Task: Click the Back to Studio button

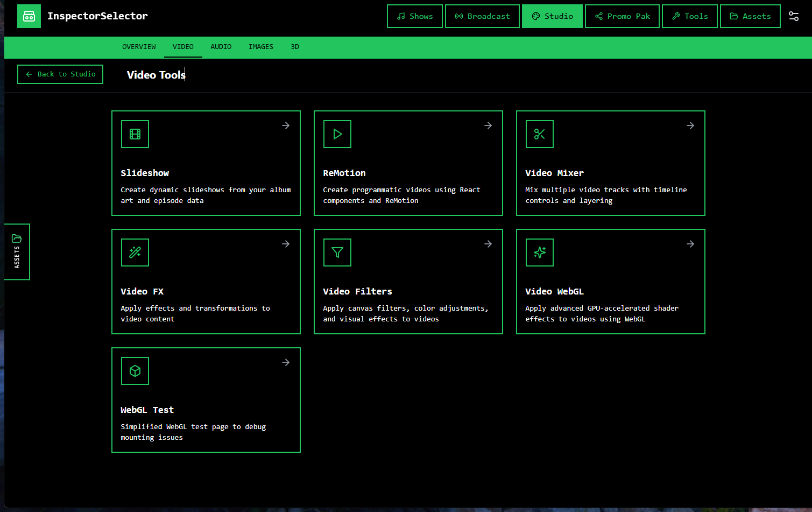Action: [60, 74]
